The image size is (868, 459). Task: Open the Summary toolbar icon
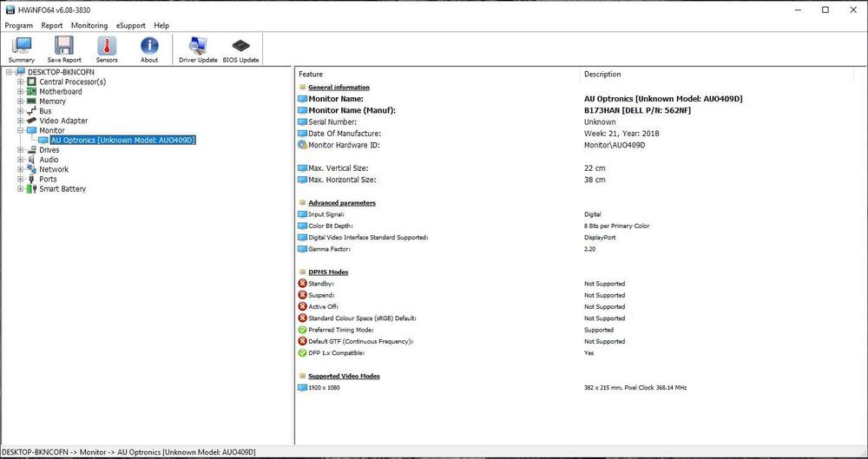coord(21,49)
